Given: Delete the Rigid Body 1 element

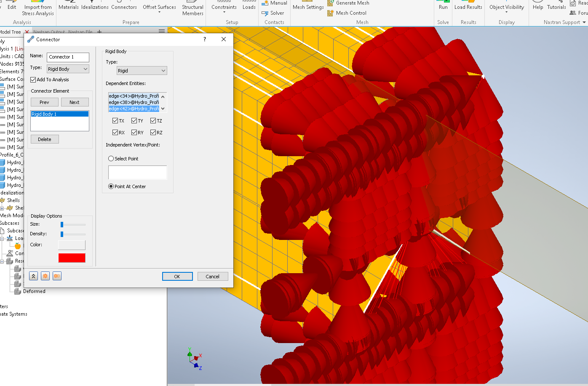Looking at the screenshot, I should coord(44,139).
